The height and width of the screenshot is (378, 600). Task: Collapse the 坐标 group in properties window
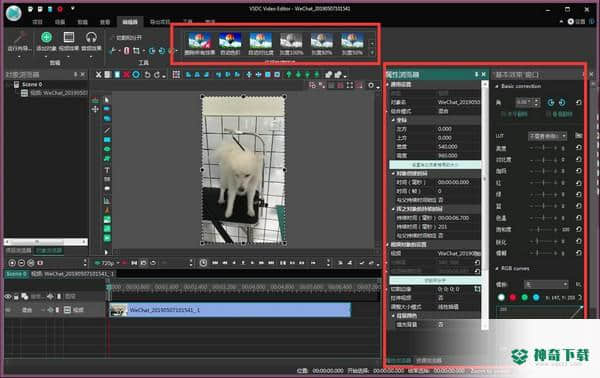click(393, 120)
